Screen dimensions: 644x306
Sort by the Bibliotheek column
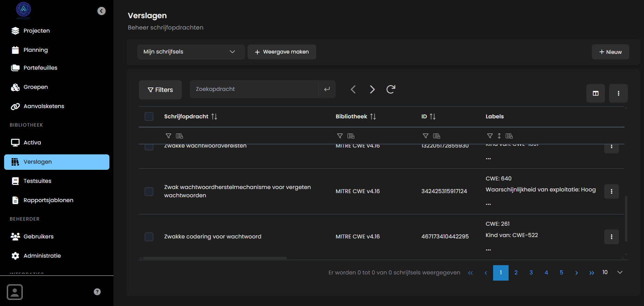(x=373, y=117)
